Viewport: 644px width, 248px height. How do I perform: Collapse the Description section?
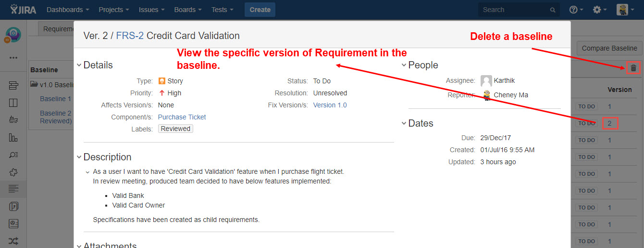79,157
